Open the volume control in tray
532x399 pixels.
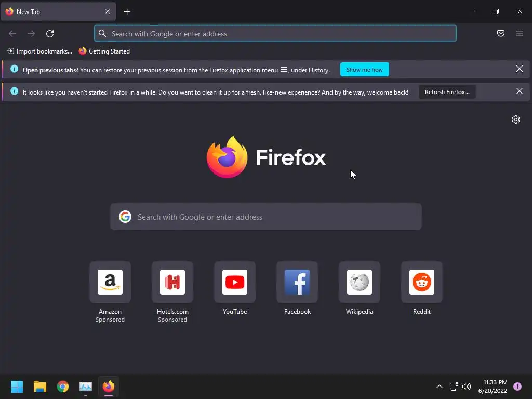[x=467, y=387]
